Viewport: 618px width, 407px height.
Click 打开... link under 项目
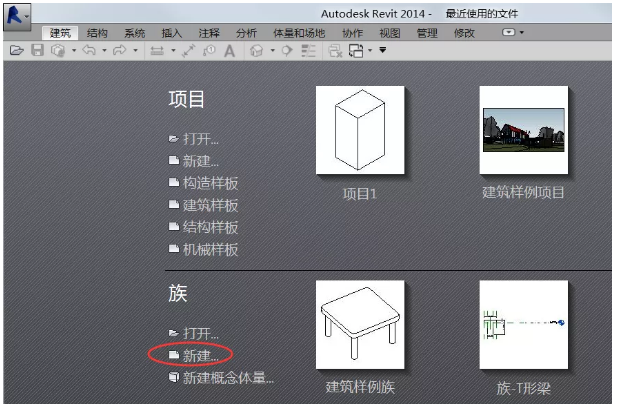click(201, 139)
